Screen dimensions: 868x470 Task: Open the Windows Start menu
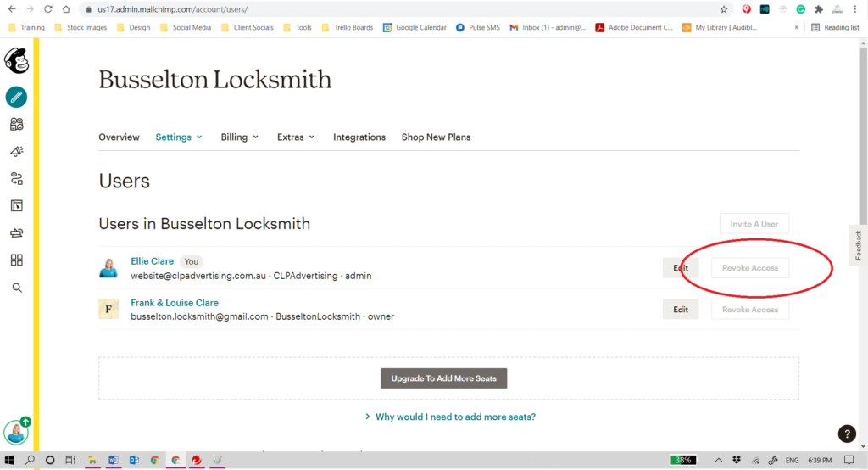9,460
